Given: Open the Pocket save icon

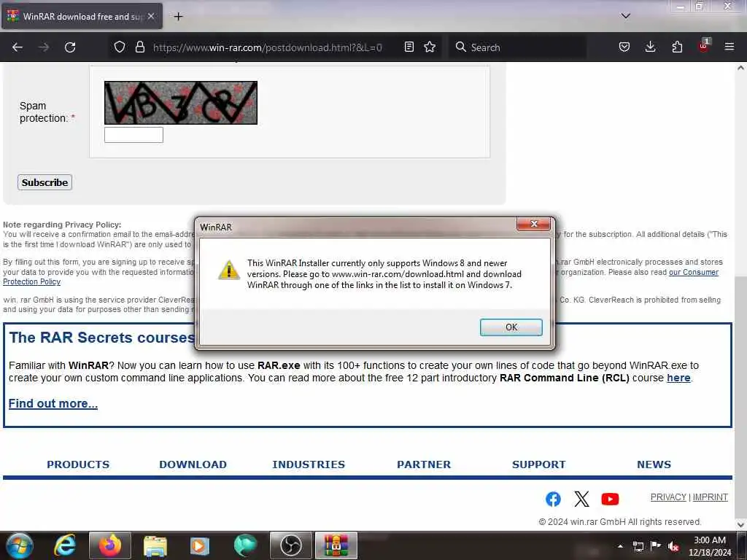Looking at the screenshot, I should coord(624,47).
